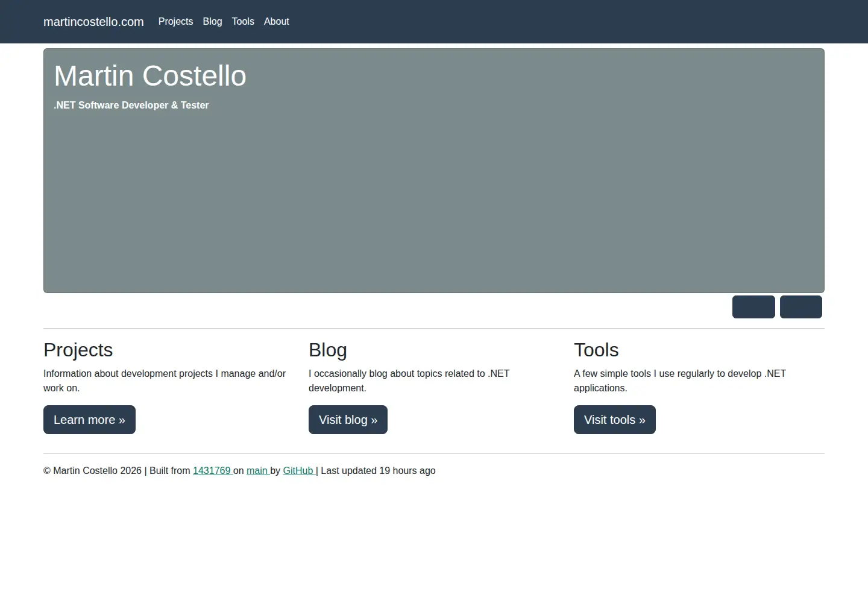Open commit link 1431769 in the footer

coord(212,471)
